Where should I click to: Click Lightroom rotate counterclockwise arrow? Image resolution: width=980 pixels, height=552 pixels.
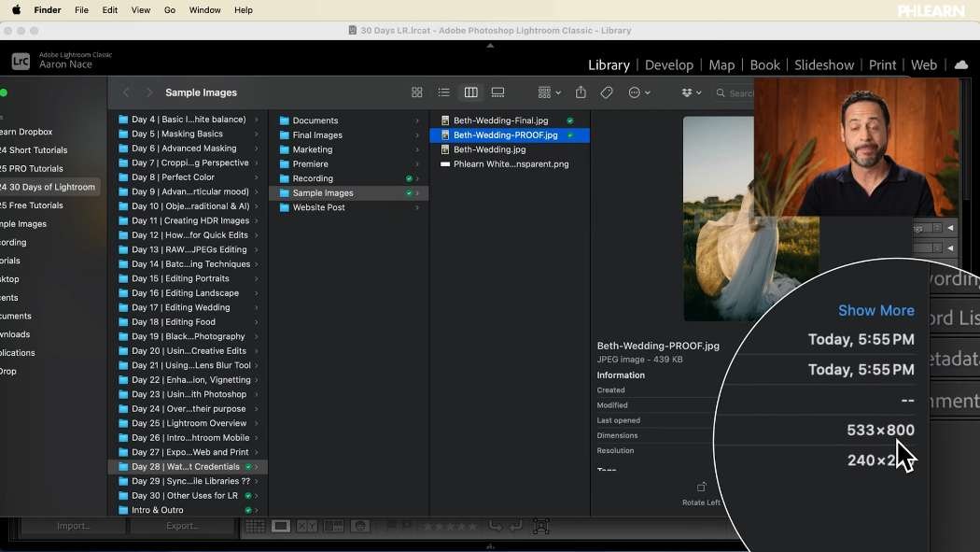[495, 527]
